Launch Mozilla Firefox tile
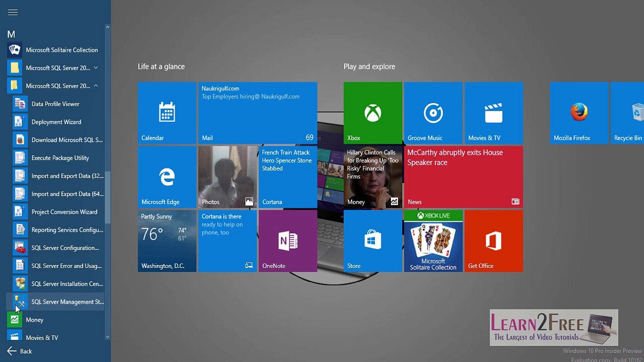 coord(579,113)
